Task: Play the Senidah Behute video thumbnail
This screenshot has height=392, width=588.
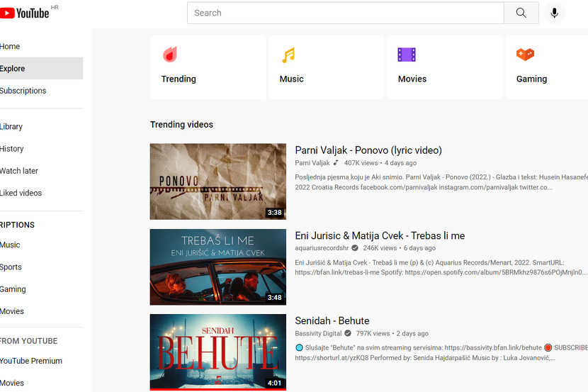Action: pyautogui.click(x=217, y=351)
